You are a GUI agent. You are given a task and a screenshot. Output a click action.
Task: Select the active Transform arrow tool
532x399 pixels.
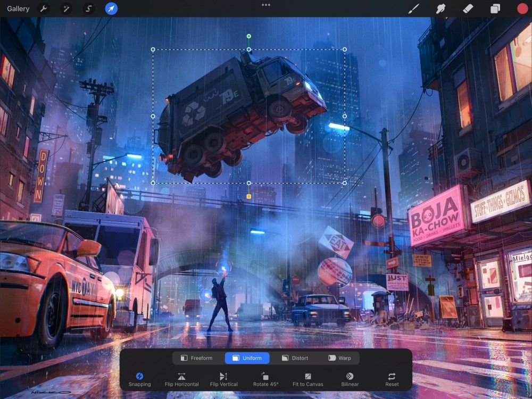coord(112,9)
